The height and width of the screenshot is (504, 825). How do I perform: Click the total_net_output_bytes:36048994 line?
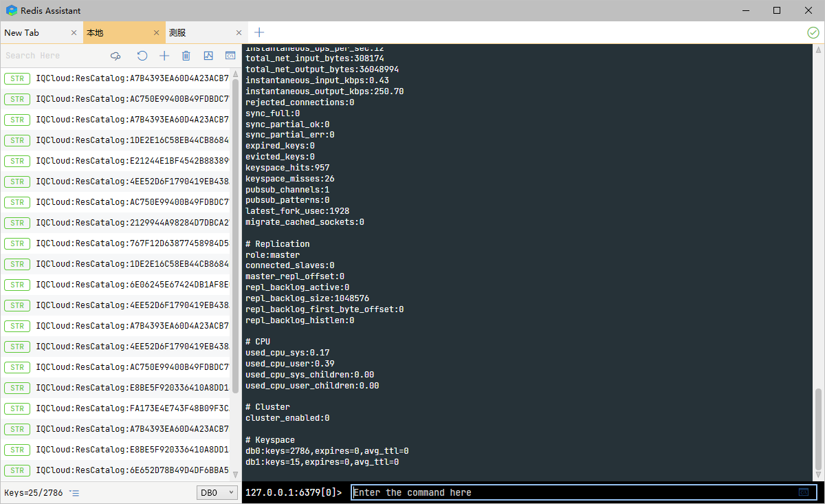[x=322, y=69]
